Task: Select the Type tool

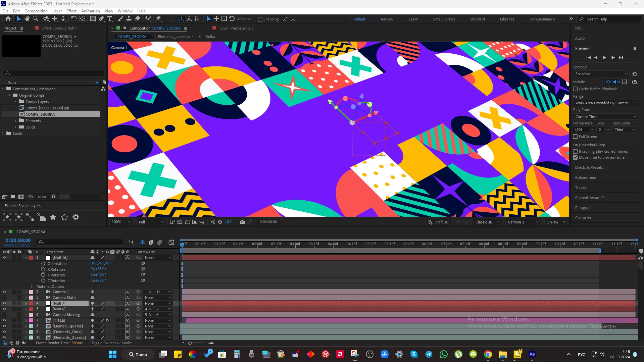Action: coord(110,19)
